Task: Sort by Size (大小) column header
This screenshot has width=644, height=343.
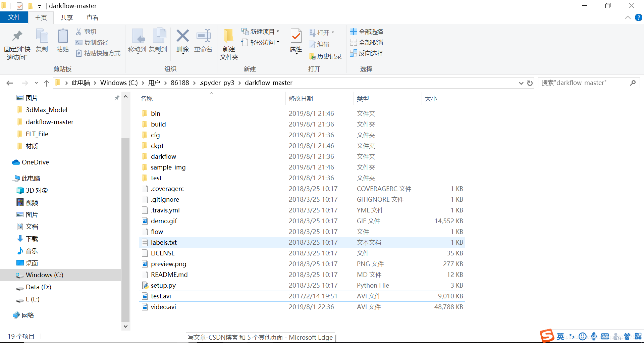Action: coord(444,99)
